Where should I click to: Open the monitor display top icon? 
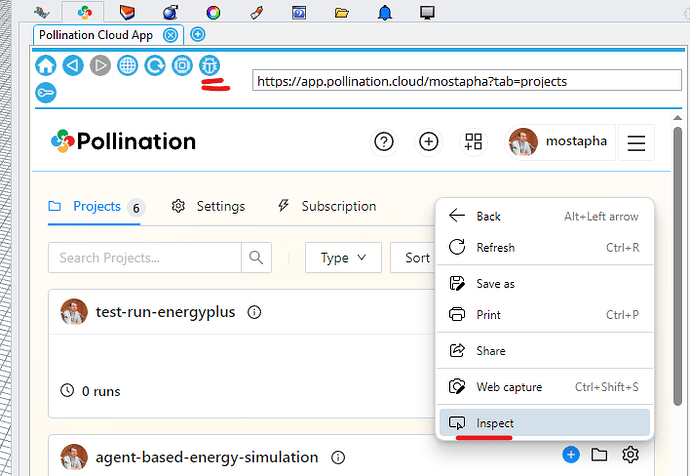427,12
